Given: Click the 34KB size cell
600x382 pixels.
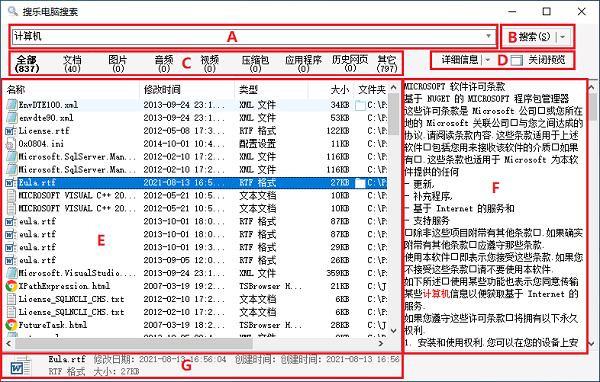Looking at the screenshot, I should coord(340,104).
